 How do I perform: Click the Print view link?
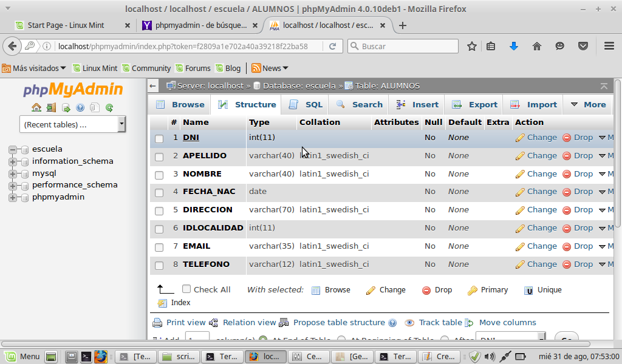pyautogui.click(x=185, y=323)
